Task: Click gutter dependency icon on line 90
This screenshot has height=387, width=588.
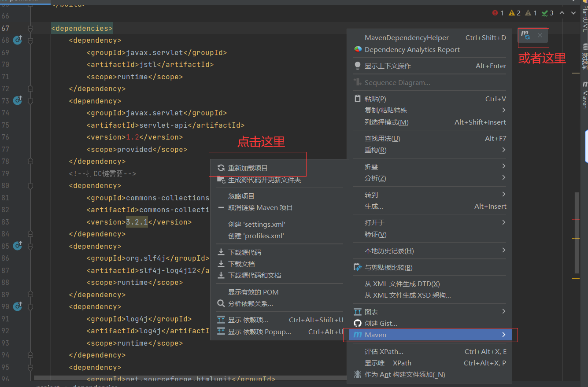Action: coord(17,306)
